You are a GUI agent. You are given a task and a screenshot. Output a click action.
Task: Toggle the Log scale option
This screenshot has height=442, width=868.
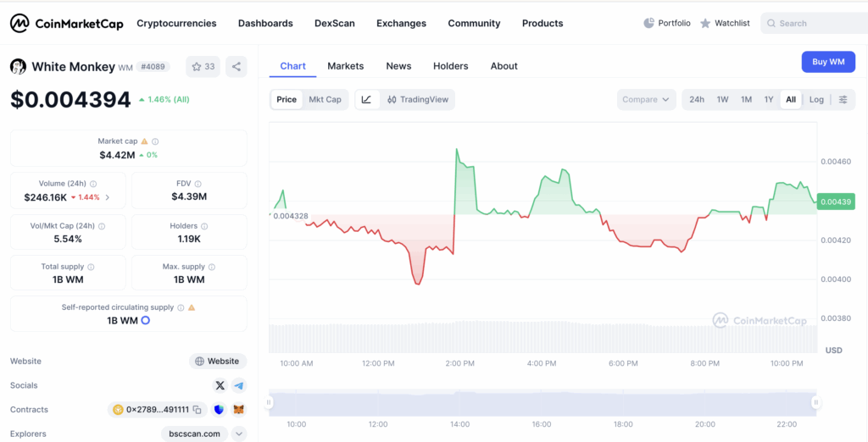tap(816, 100)
